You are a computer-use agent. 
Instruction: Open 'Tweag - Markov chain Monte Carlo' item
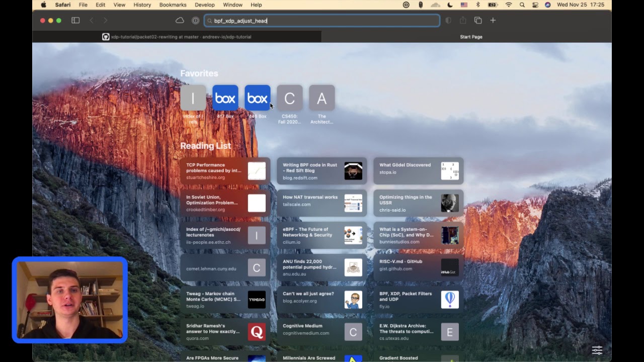225,300
